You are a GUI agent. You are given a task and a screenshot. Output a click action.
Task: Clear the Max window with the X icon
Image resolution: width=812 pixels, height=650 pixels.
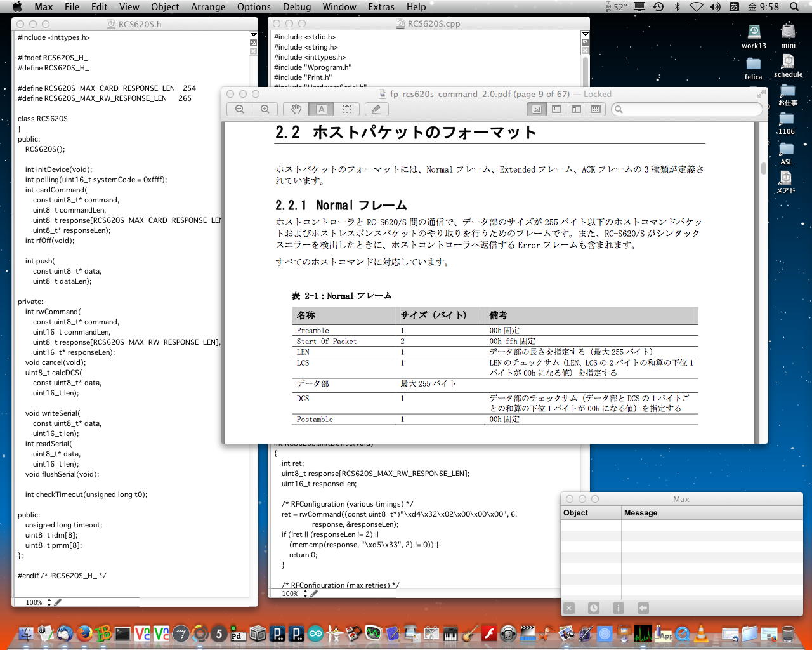pos(569,608)
